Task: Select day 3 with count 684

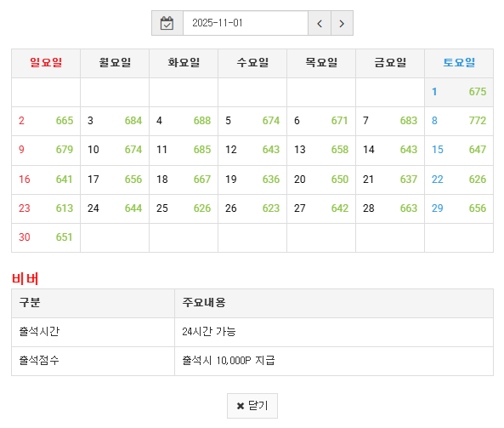Action: tap(115, 121)
